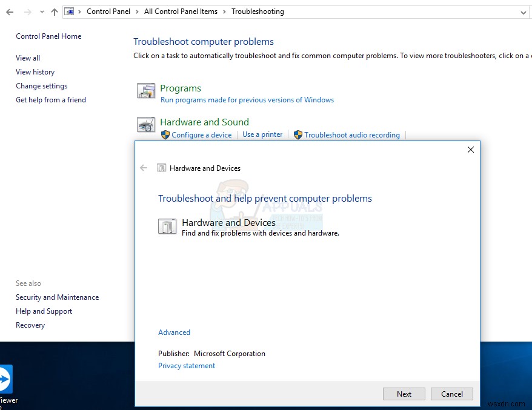Viewport: 532px width, 410px height.
Task: Click the Programs category icon
Action: 146,91
